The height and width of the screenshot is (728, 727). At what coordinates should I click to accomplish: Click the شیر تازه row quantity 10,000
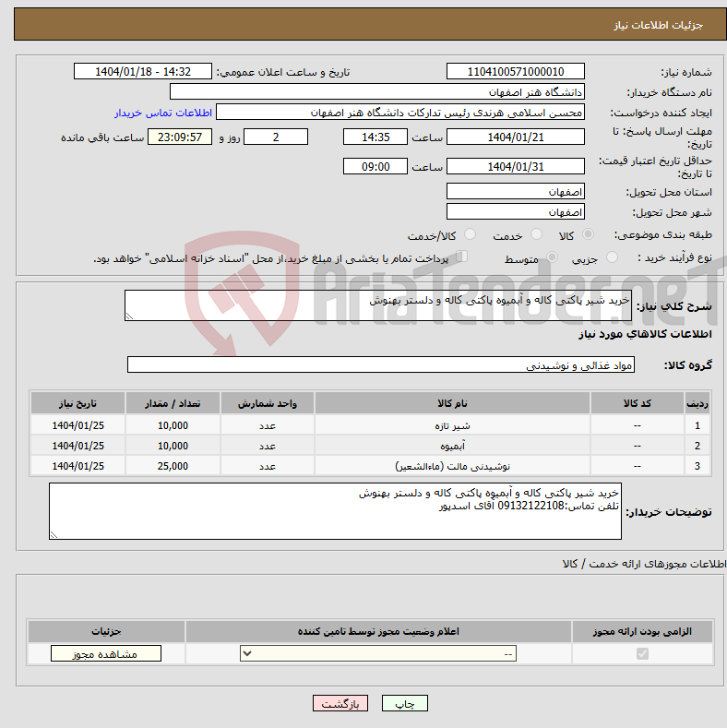coord(173,425)
